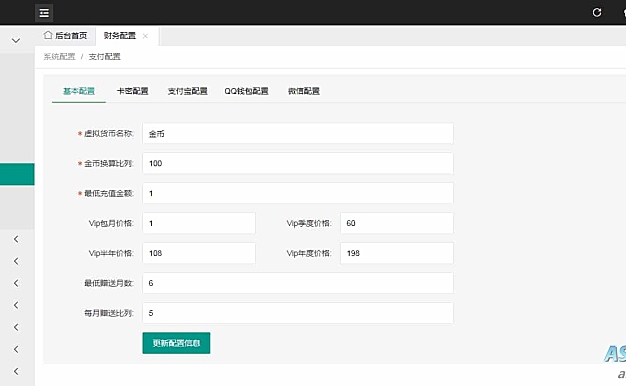Close the 财务配置 tab
The image size is (626, 386).
pyautogui.click(x=145, y=36)
